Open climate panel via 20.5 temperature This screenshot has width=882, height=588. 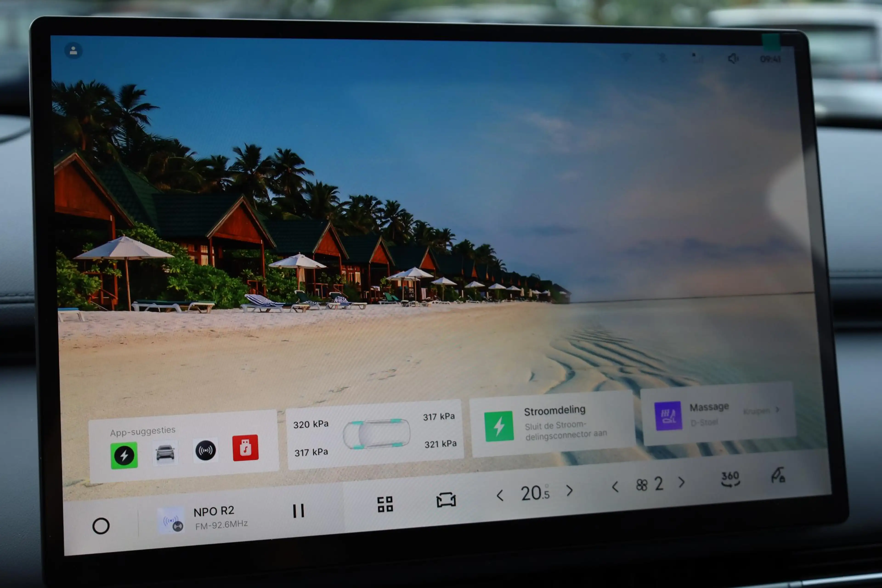[535, 493]
